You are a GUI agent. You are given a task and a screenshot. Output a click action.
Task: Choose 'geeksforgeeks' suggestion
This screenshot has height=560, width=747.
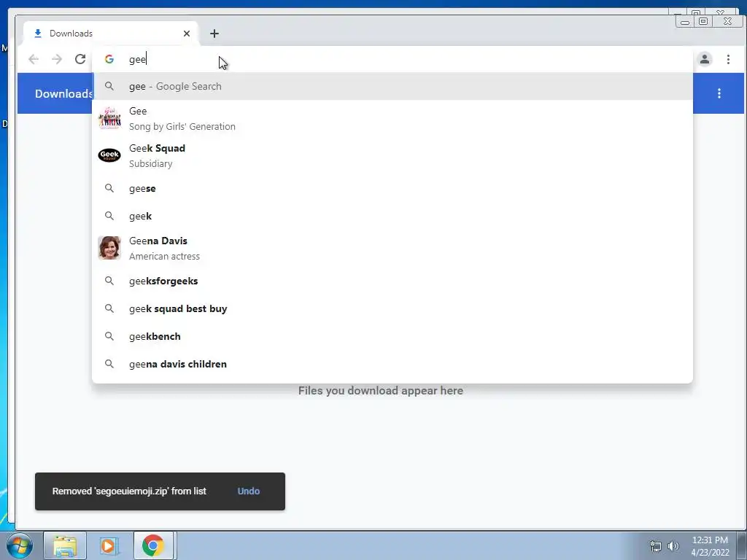point(392,281)
